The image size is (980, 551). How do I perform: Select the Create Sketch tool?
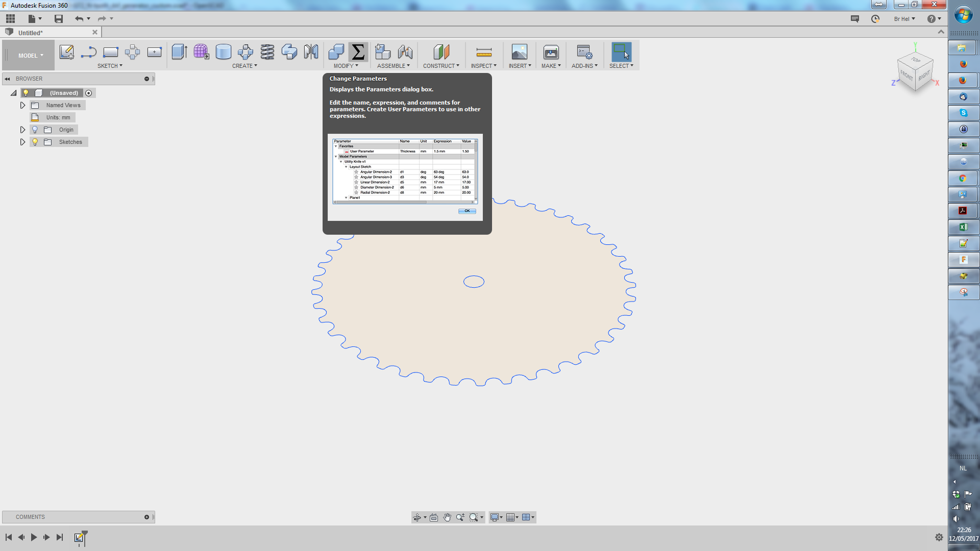click(x=66, y=52)
